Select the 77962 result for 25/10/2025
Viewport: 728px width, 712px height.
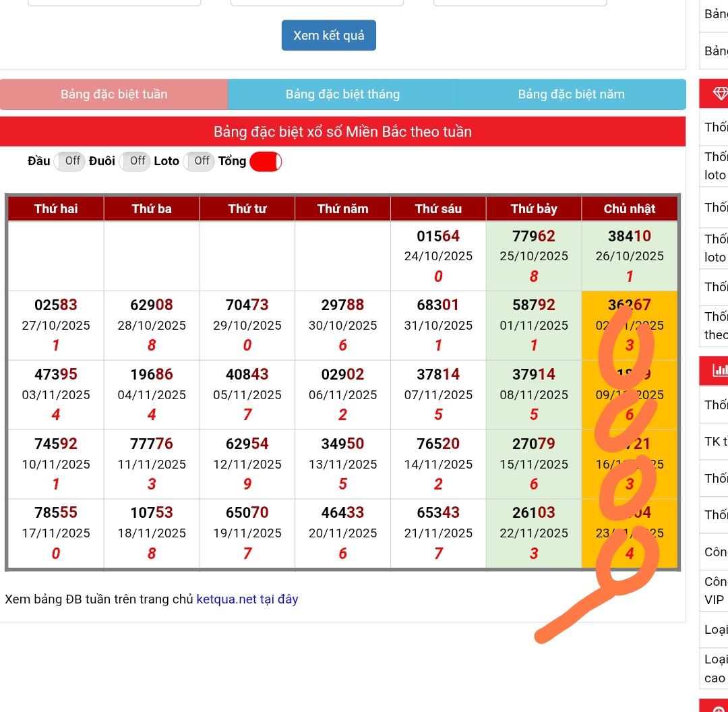[534, 237]
